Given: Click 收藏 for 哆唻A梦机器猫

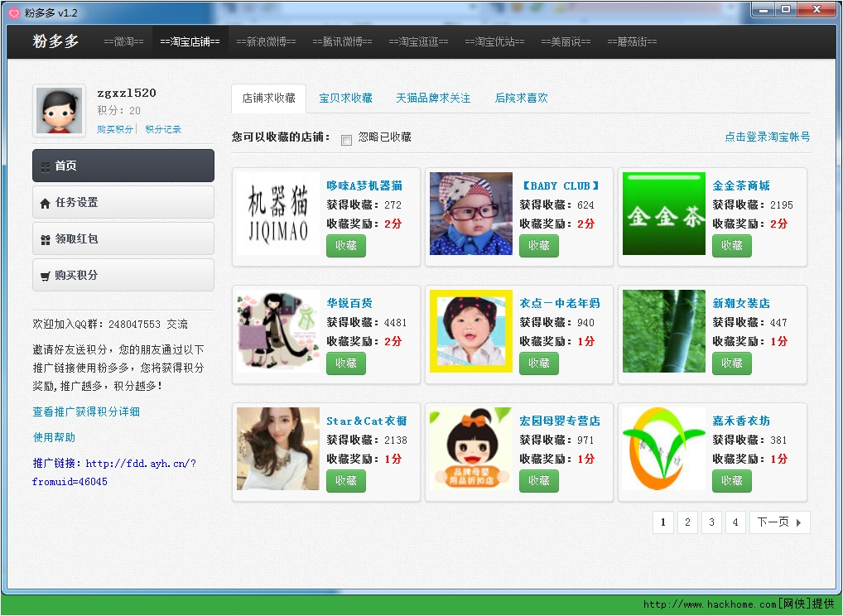Looking at the screenshot, I should click(x=346, y=246).
